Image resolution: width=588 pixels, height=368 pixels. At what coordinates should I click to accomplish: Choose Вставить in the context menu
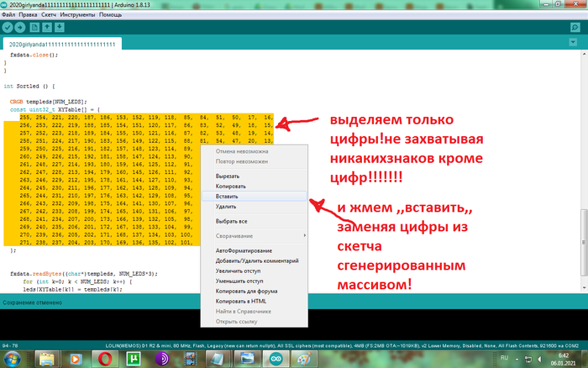click(255, 197)
